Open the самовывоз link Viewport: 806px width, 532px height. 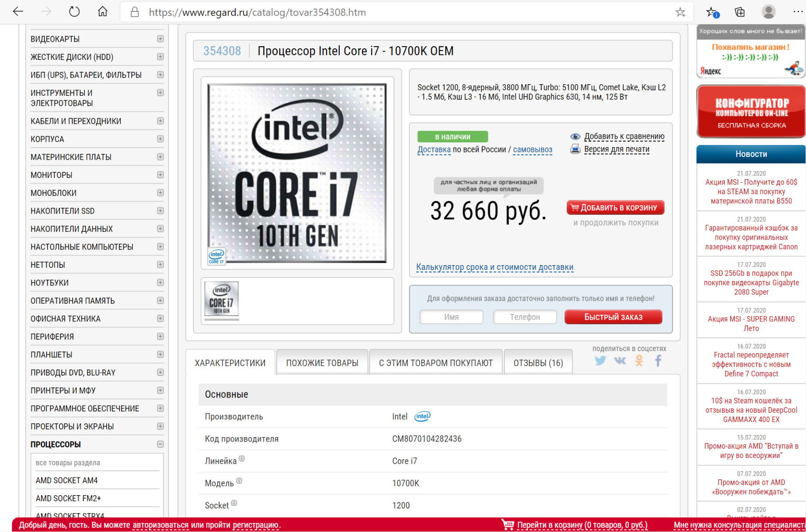tap(532, 149)
